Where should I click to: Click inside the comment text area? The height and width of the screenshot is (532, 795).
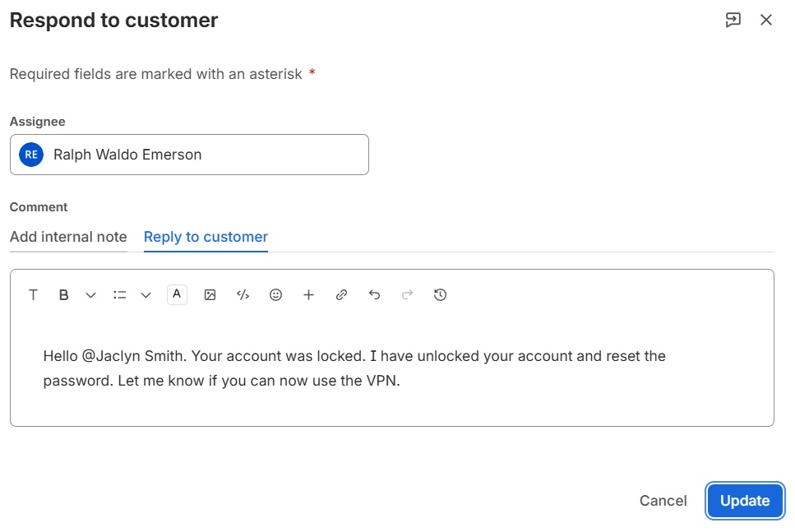(392, 368)
